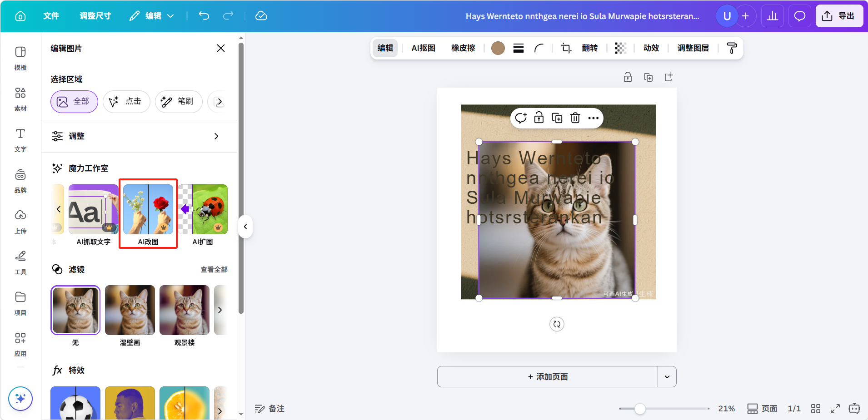Open the dropdown next to 添加页面
Screen dimensions: 868x420
pos(667,377)
